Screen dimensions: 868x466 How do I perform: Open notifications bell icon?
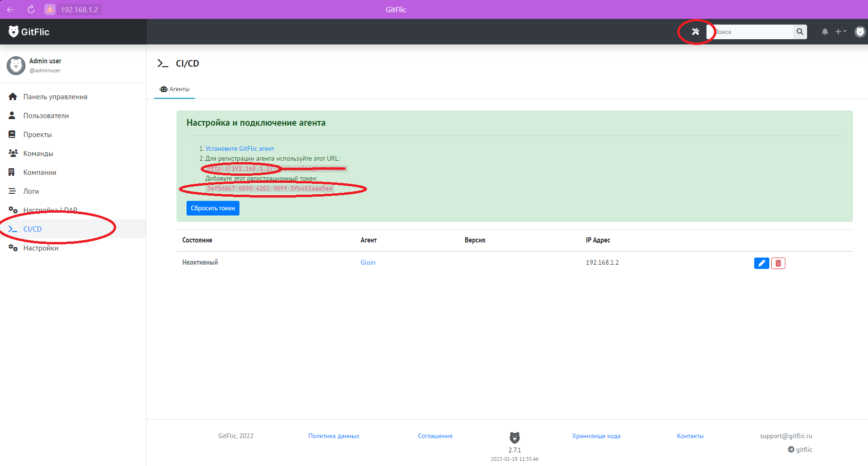[825, 32]
